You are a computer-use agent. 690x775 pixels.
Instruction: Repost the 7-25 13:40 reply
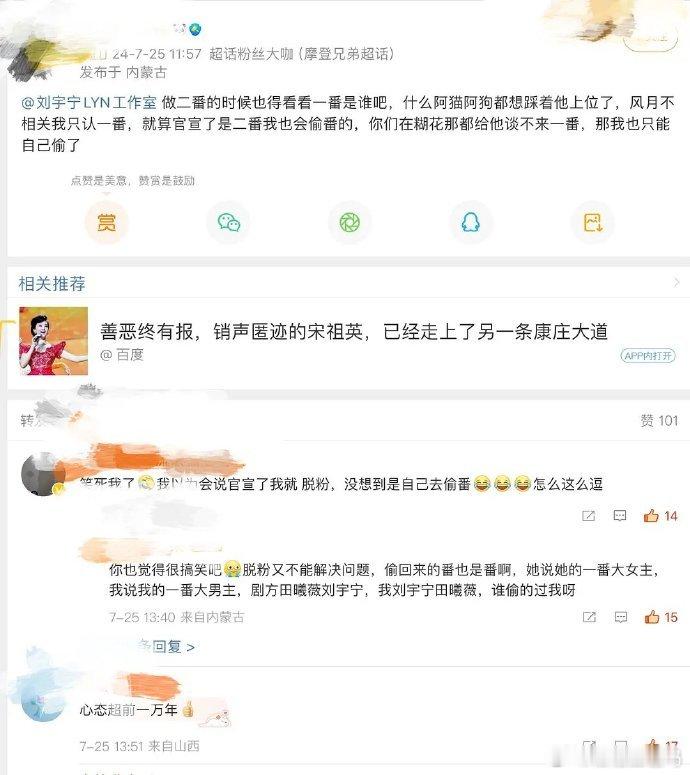pyautogui.click(x=589, y=617)
